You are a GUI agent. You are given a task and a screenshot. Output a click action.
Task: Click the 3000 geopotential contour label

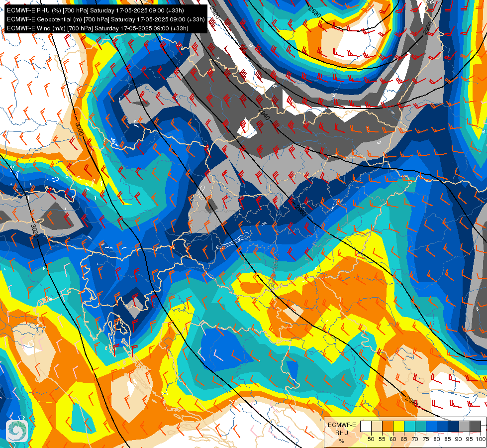79,129
